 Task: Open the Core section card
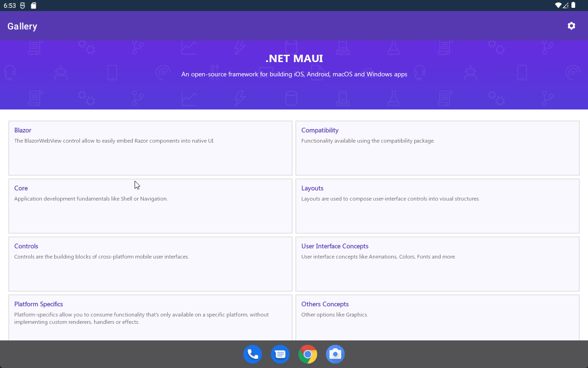pos(150,206)
